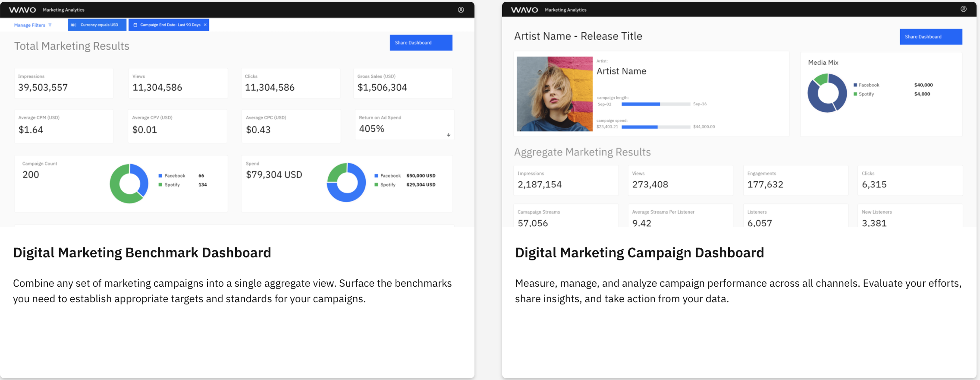Click the Sep-16 campaign end date
Screen dimensions: 980x380
pos(700,104)
